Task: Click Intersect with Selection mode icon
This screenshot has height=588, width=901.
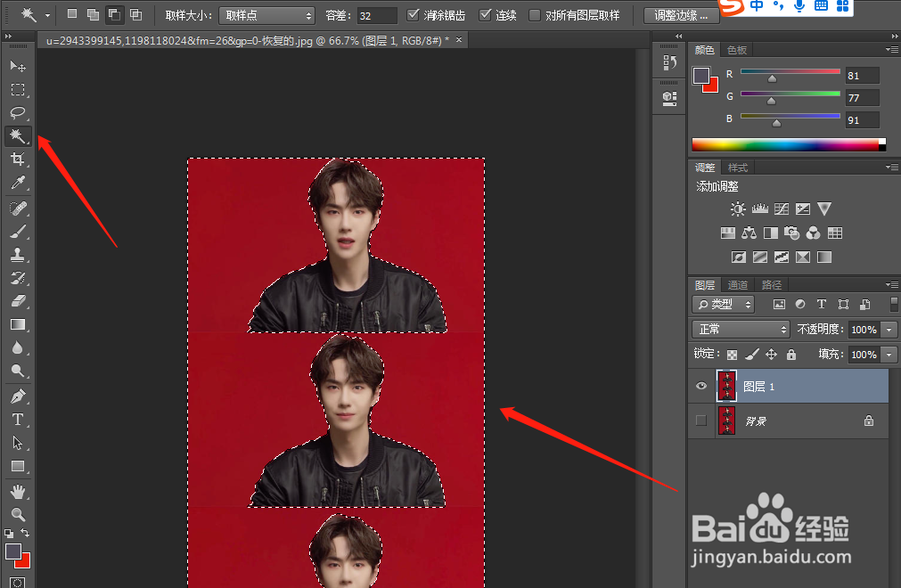Action: (136, 14)
